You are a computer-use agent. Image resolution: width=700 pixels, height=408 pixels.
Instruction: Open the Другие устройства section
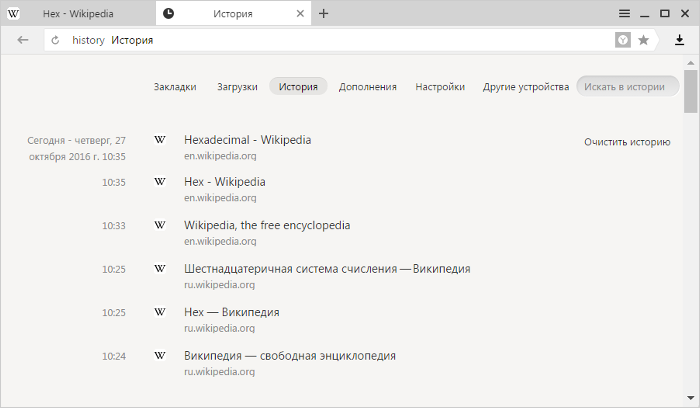(526, 87)
